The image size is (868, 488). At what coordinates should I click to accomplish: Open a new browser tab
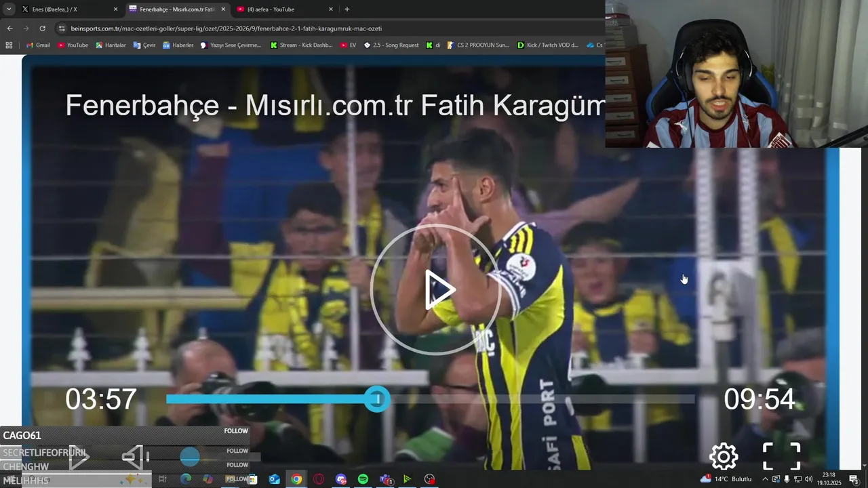(x=347, y=9)
